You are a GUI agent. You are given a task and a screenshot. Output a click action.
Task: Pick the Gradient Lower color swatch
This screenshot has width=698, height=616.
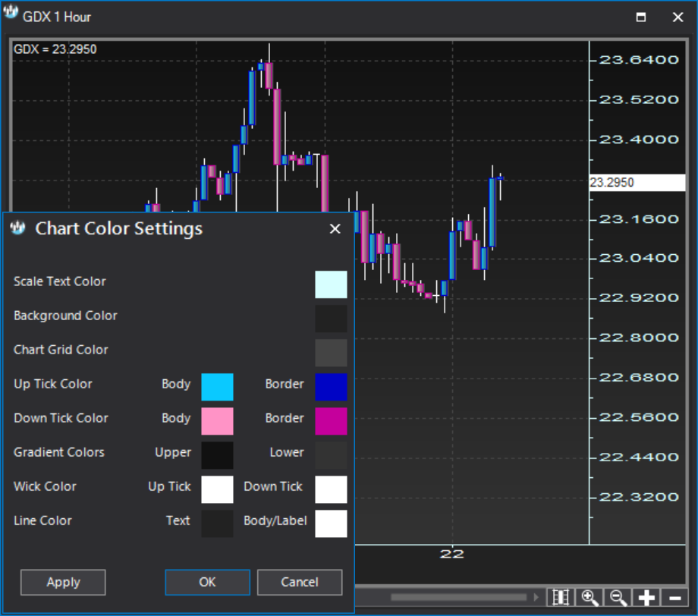332,455
